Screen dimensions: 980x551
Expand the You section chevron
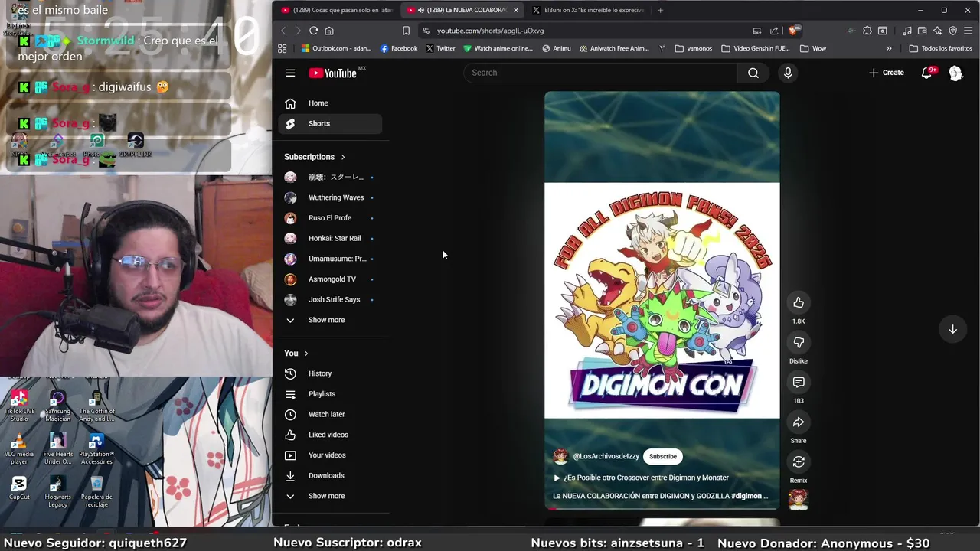pos(306,354)
